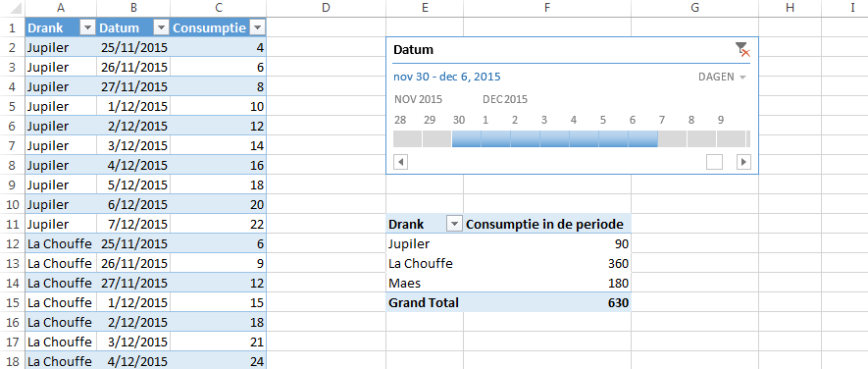Select the Grand Total value 630 cell
Viewport: 868px width, 369px height.
[x=547, y=302]
